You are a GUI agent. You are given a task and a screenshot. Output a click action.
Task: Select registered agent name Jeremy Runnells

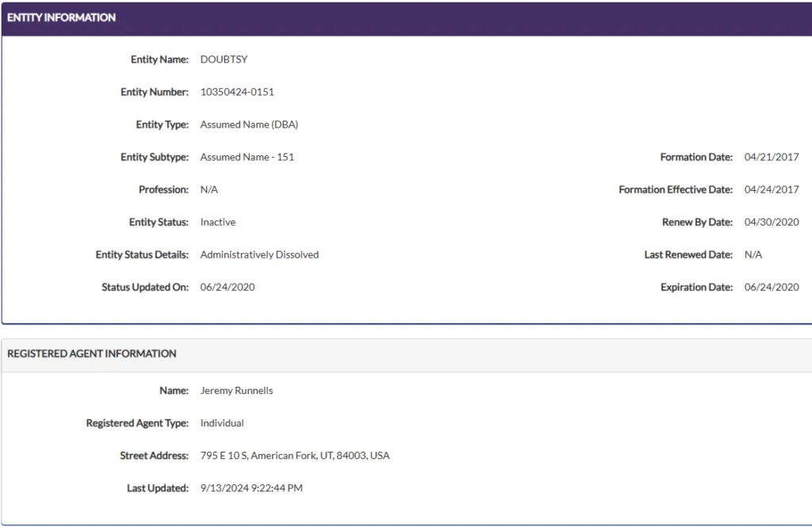pos(236,391)
